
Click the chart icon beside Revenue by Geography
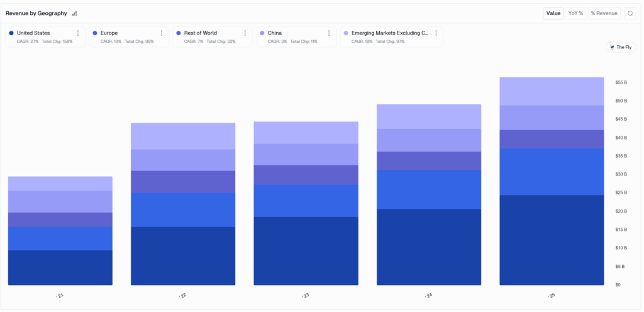(75, 13)
